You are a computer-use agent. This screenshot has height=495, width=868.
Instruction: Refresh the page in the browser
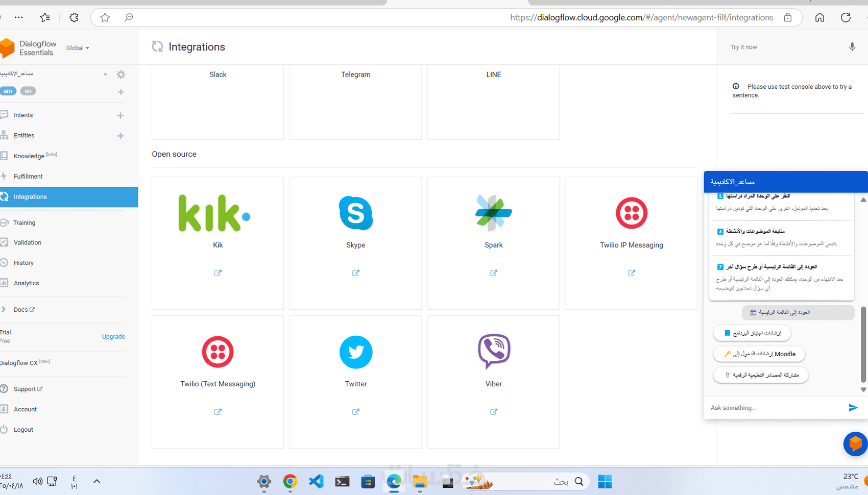click(846, 17)
